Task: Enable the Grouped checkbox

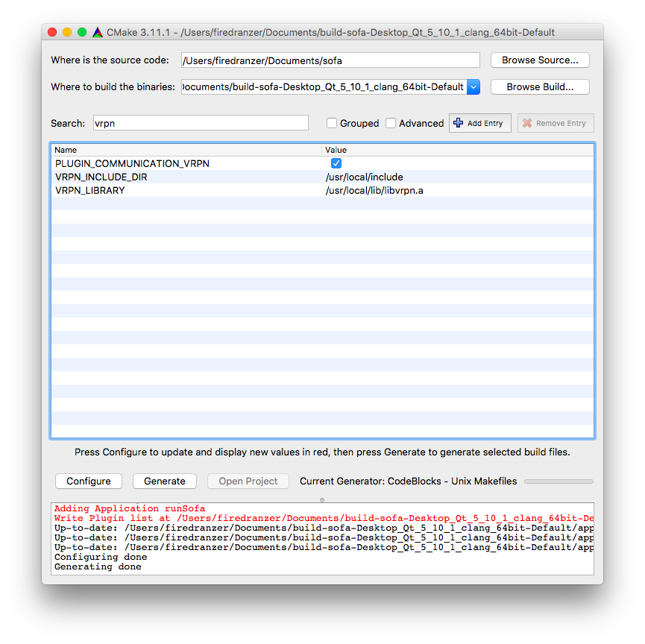Action: coord(332,123)
